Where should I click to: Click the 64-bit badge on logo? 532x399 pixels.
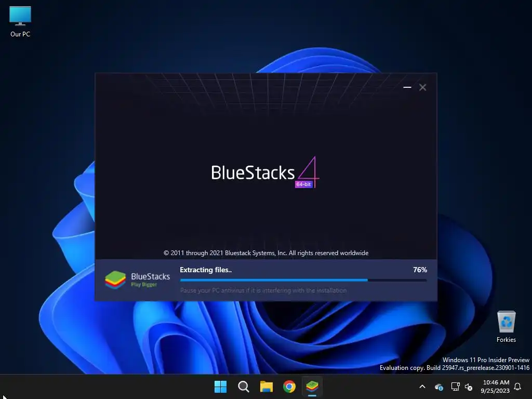(x=303, y=184)
